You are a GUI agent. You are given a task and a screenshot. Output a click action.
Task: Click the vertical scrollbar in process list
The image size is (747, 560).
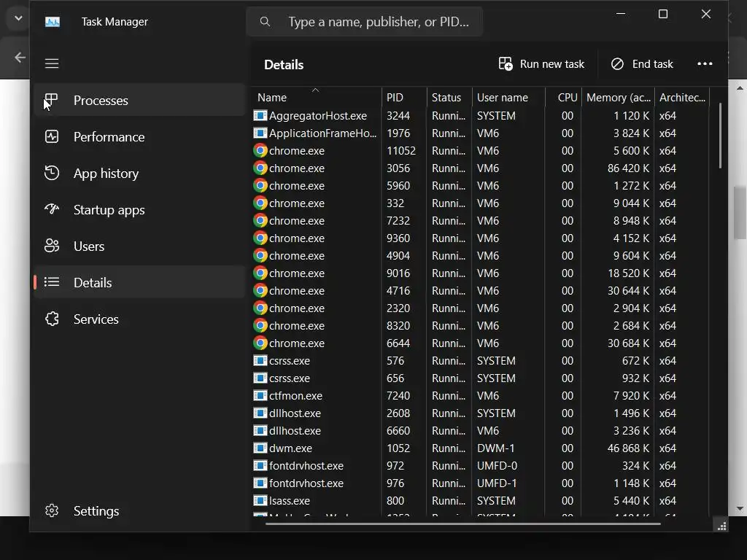click(x=720, y=136)
